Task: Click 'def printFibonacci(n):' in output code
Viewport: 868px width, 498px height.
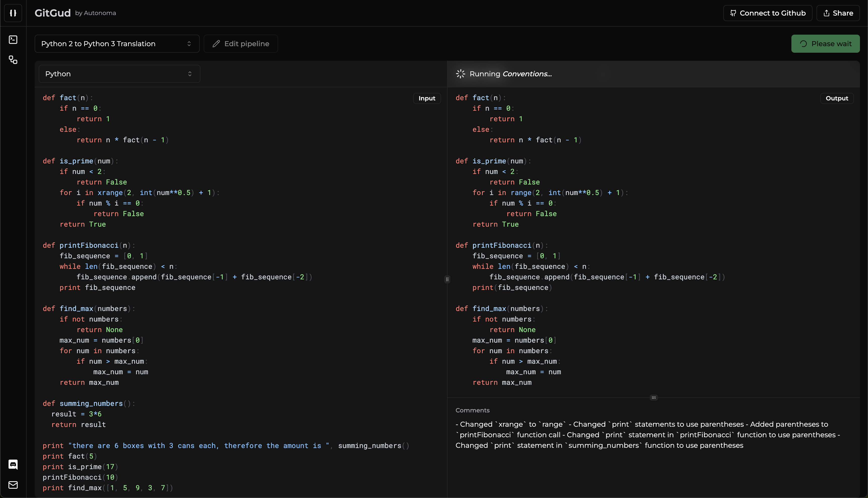Action: click(502, 245)
